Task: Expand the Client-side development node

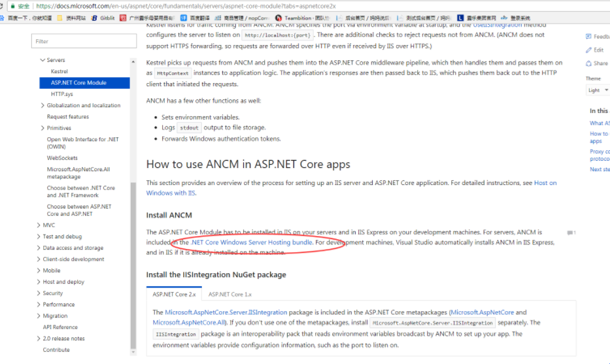Action: 38,259
